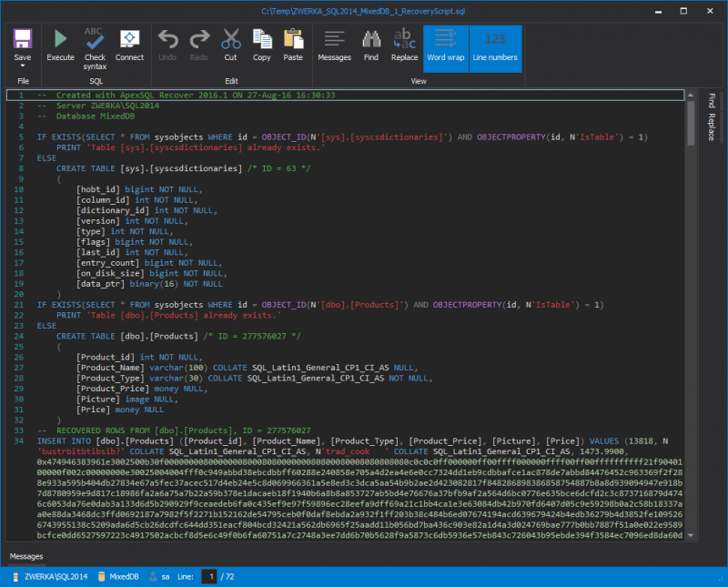
Task: Toggle the Messages view
Action: point(334,44)
